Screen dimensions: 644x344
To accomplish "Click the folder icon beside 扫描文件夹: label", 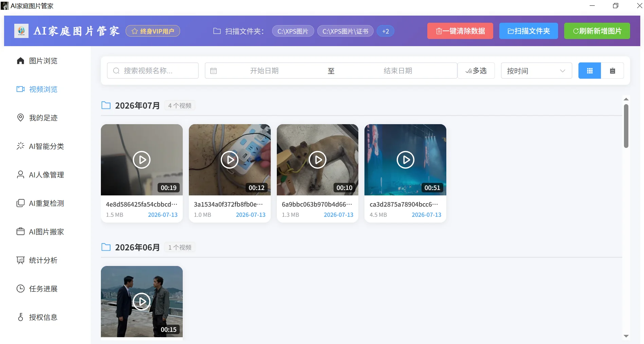I will tap(217, 31).
